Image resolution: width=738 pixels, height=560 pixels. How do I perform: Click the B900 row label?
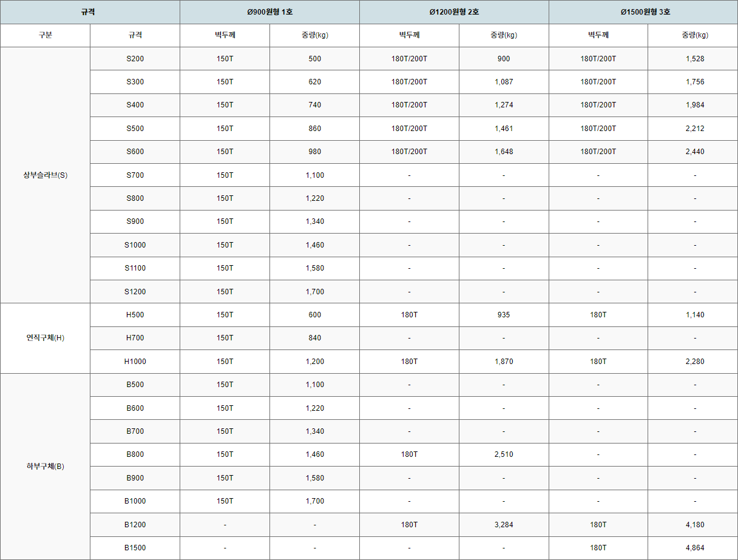click(x=135, y=478)
